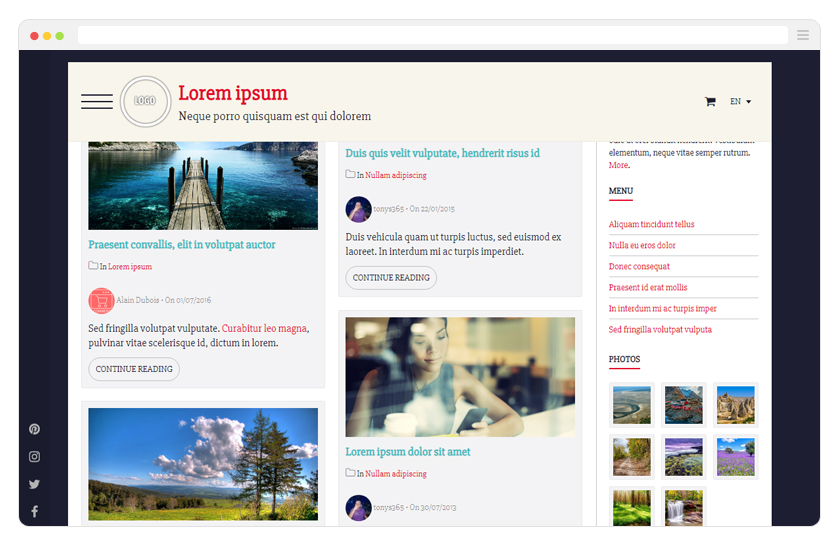Click tonys365 avatar dated 22/01/2015

point(358,210)
